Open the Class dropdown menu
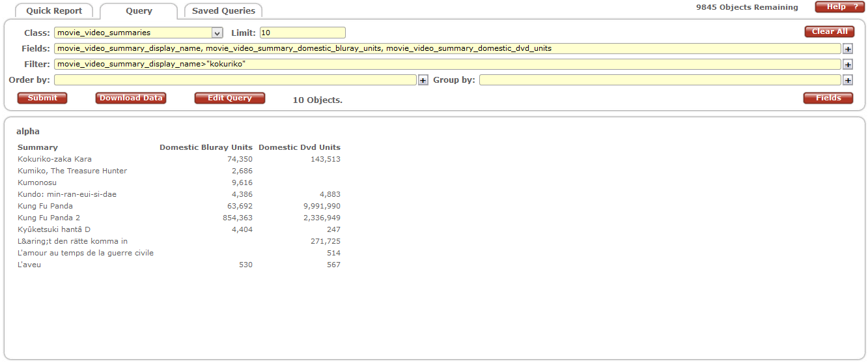The image size is (868, 363). 217,33
